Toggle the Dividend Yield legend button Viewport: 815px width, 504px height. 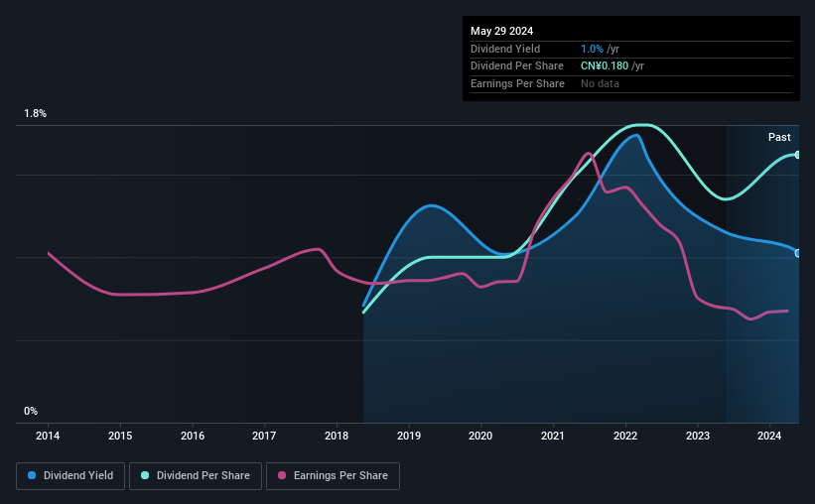tap(70, 476)
